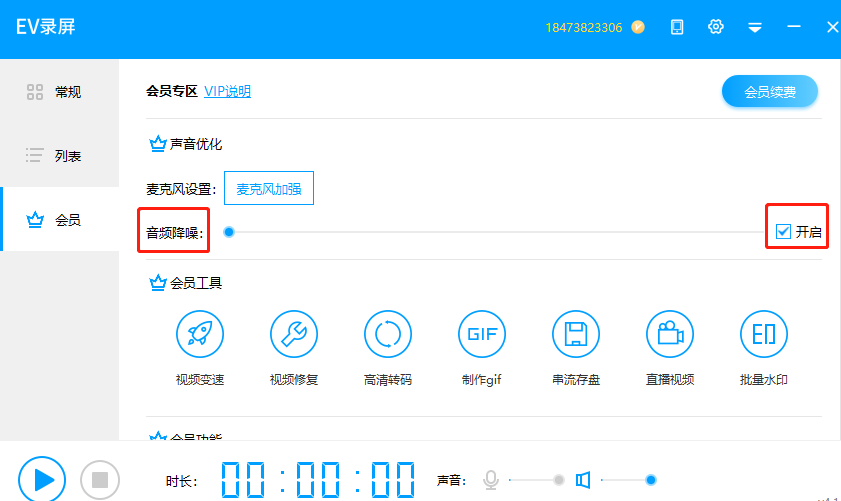This screenshot has height=501, width=841.
Task: Open the VIP说明 link
Action: (x=227, y=91)
